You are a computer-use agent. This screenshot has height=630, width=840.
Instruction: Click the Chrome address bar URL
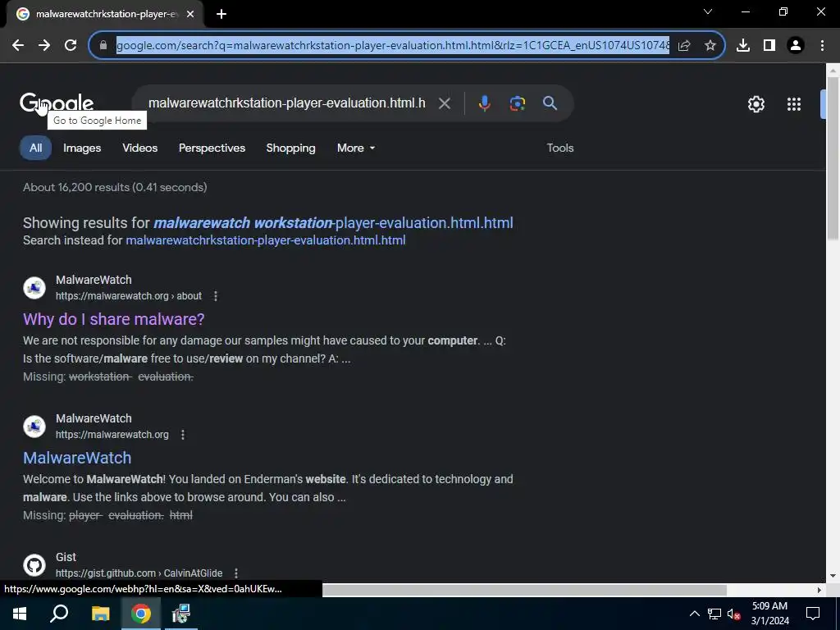tap(393, 46)
